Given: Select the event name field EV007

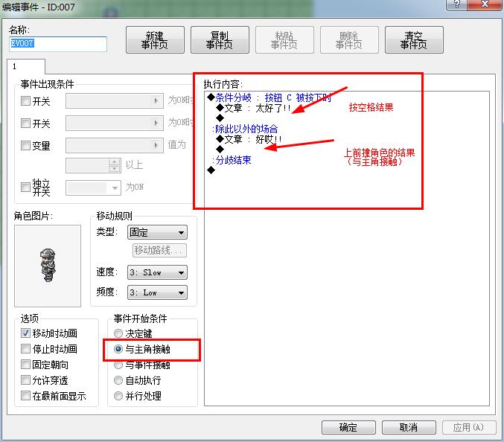Looking at the screenshot, I should (58, 44).
